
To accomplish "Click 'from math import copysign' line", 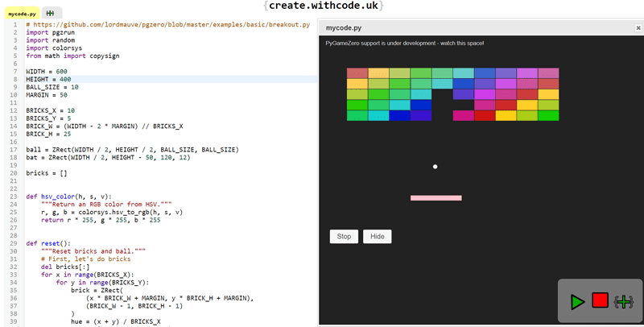I will [x=72, y=56].
